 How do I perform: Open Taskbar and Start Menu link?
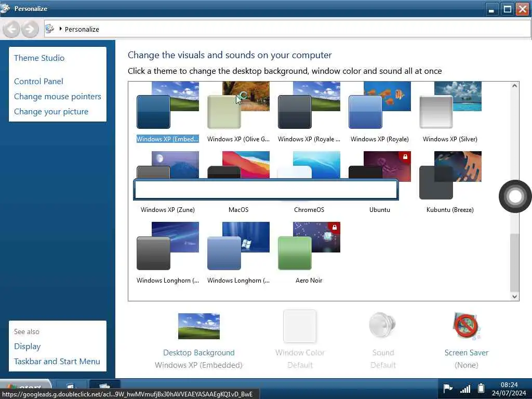point(57,362)
